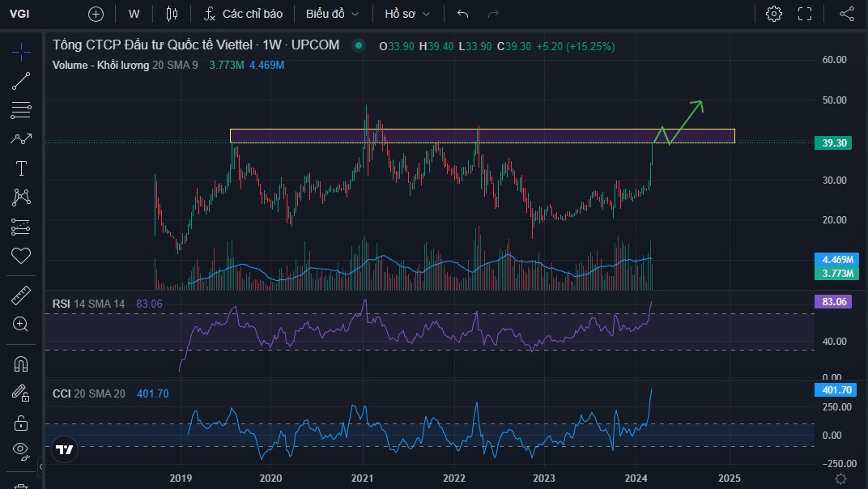
Task: Click the 3.773M volume axis label
Action: (x=836, y=273)
